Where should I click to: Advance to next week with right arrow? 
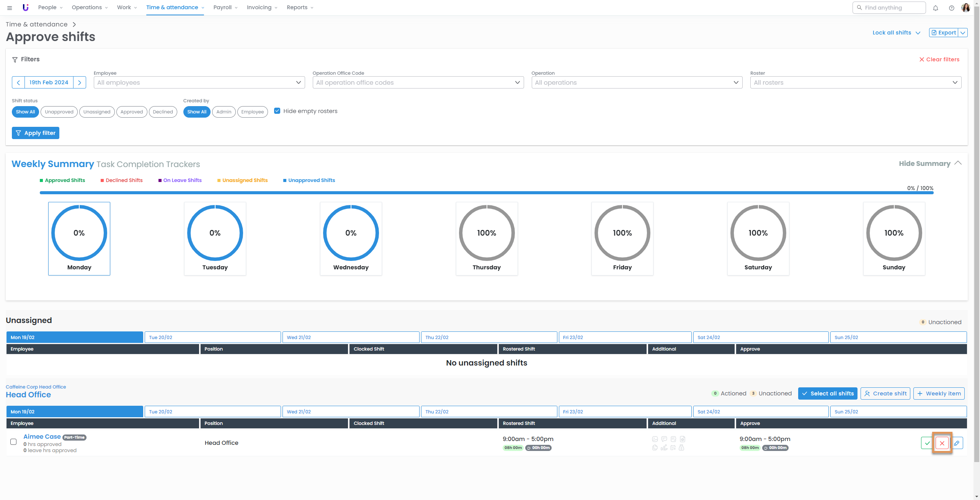[80, 82]
